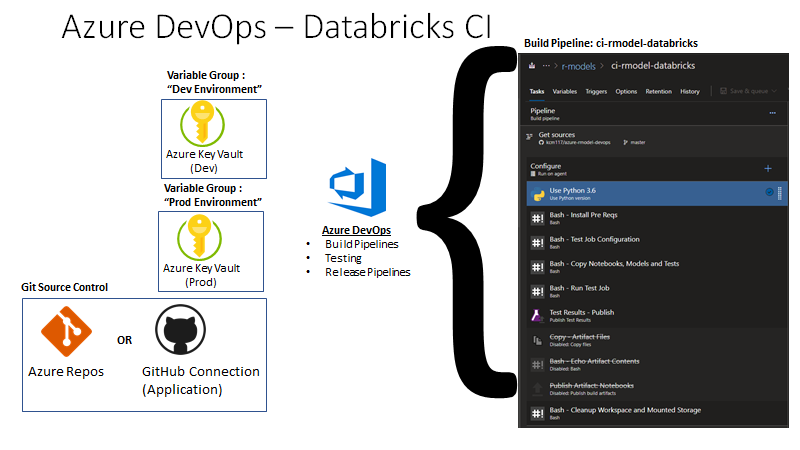This screenshot has height=450, width=800.
Task: Select the Configure agent job row
Action: pos(657,169)
